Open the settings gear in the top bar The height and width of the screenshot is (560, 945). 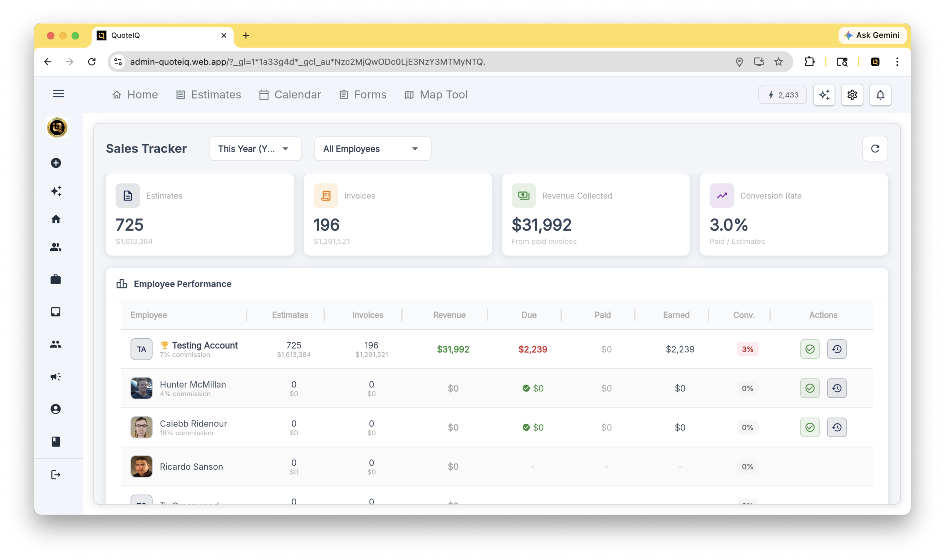(x=852, y=95)
